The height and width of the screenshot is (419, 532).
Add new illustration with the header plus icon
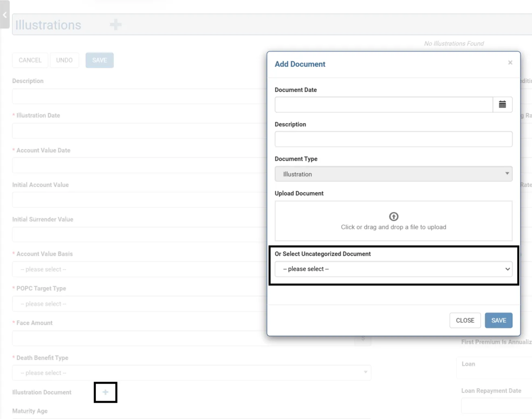pos(115,25)
